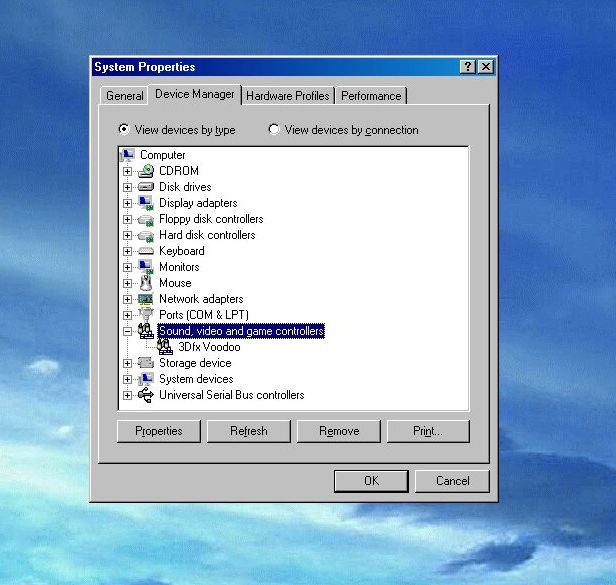Expand the Hard disk controllers node
Screen dimensions: 616x585
tap(127, 235)
